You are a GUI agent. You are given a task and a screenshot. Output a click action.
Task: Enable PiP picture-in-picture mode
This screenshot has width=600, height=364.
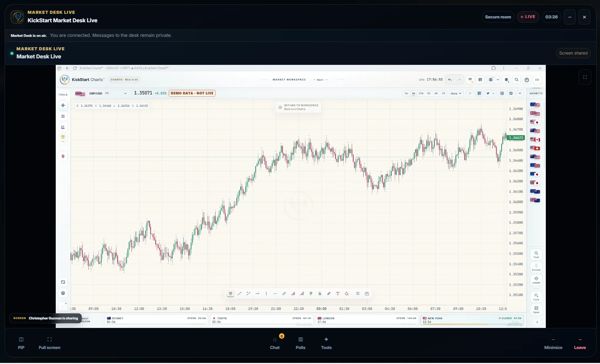(21, 343)
